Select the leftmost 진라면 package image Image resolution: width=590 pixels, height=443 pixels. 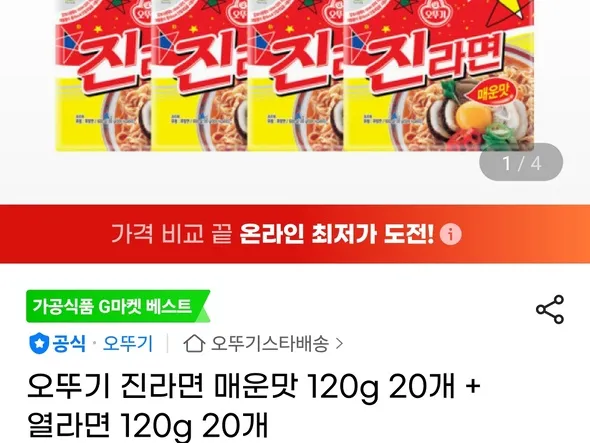point(103,75)
